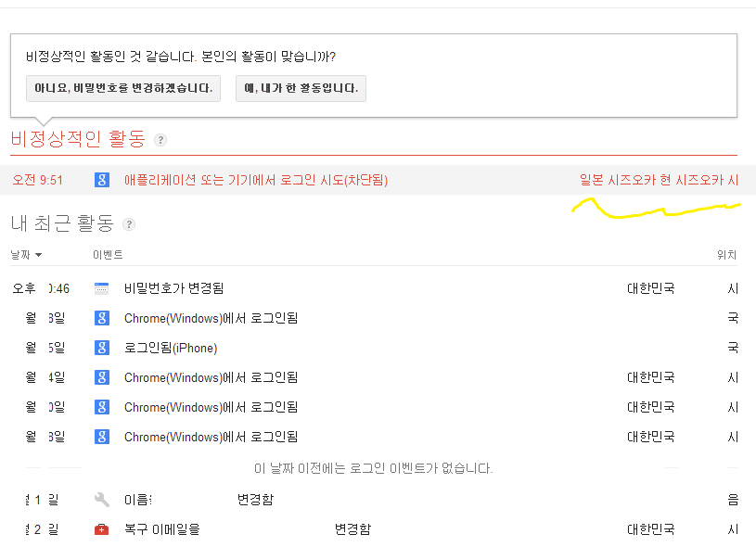Click password icon next to '비밀번호가 변경됨'
Screen dimensions: 756x547
coord(101,288)
